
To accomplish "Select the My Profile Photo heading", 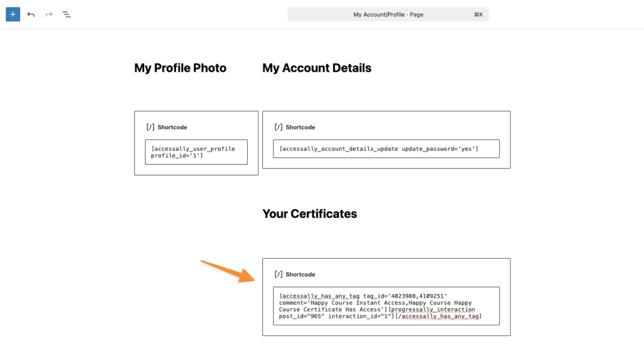I will (x=180, y=68).
